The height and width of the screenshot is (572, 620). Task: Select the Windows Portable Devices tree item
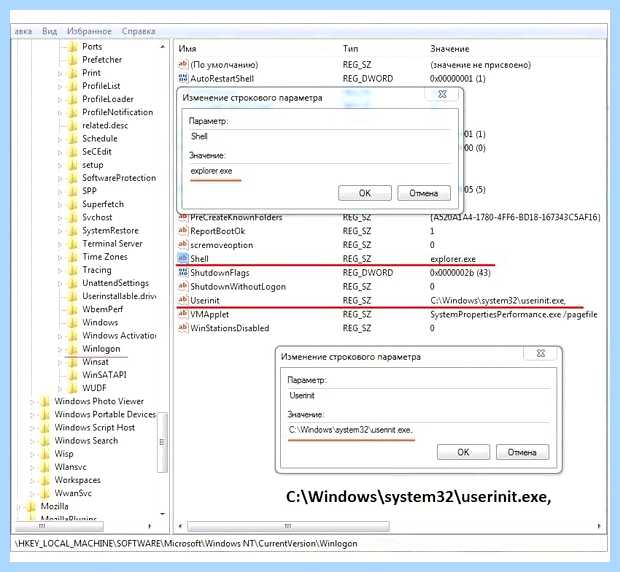click(x=105, y=414)
